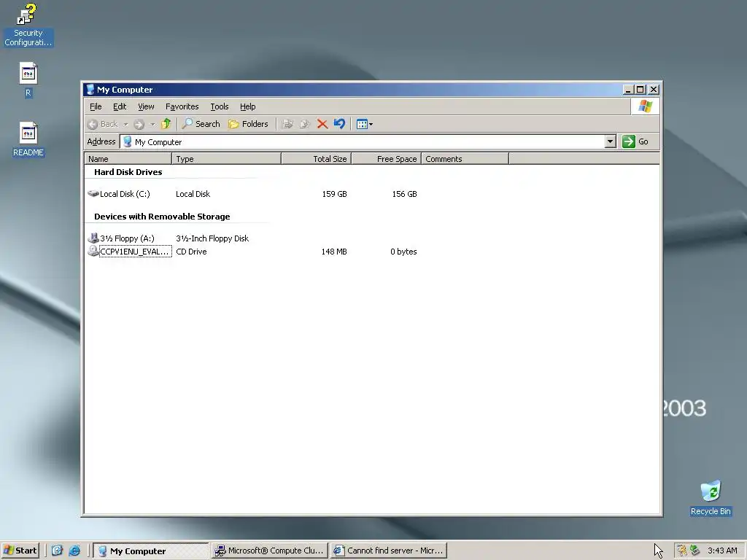Open the Search pane

[x=201, y=124]
